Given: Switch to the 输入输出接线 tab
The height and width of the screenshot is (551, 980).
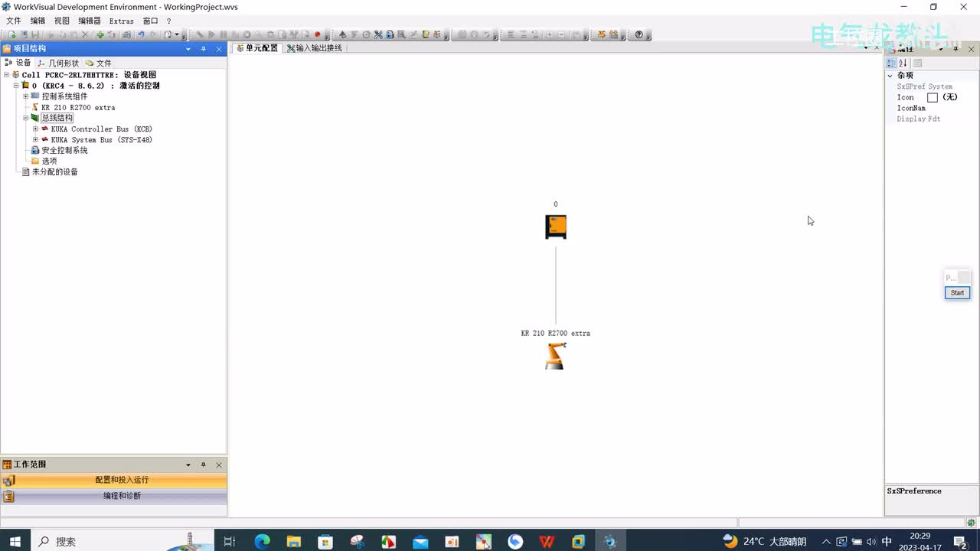Looking at the screenshot, I should [x=315, y=48].
